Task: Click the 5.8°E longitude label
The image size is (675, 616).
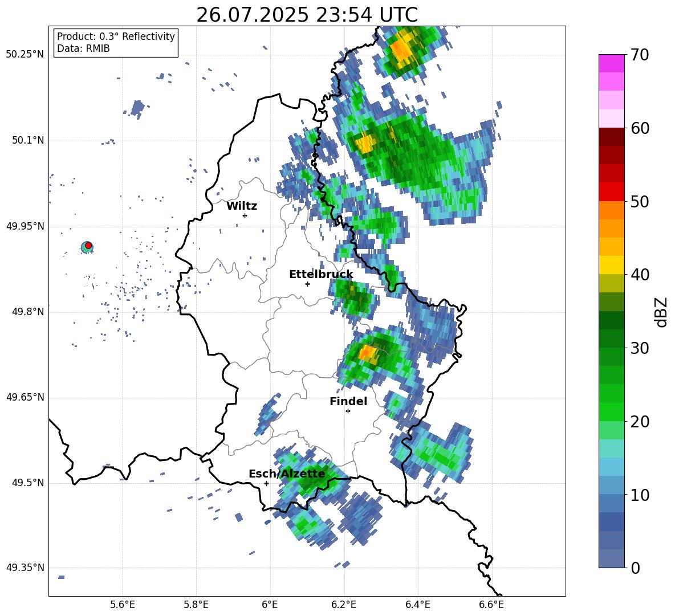Action: pos(196,605)
